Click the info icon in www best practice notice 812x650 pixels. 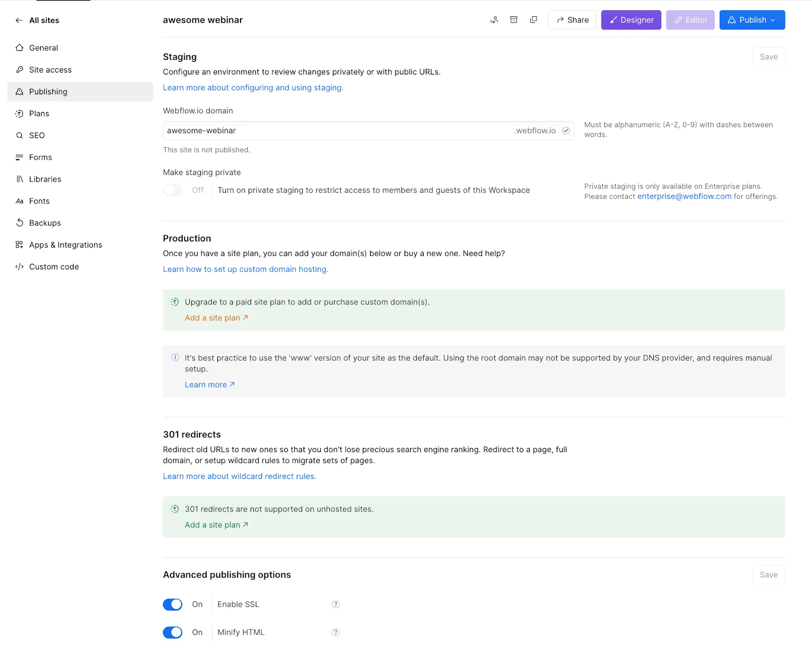click(x=175, y=357)
